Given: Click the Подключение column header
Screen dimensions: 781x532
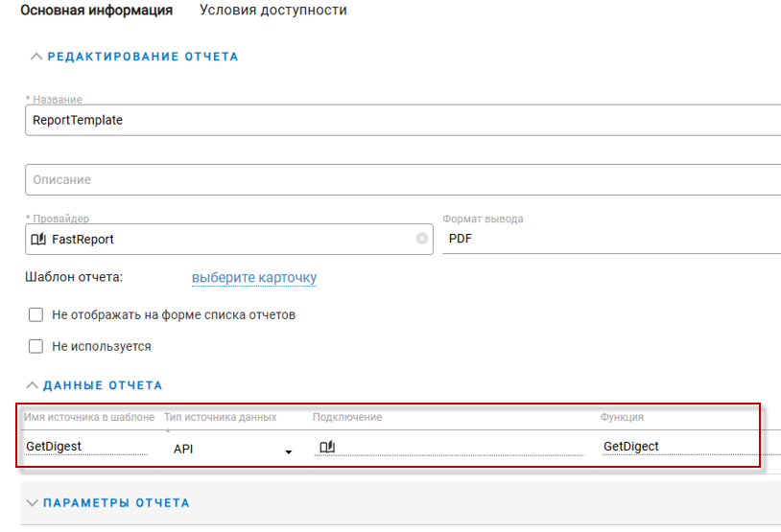Looking at the screenshot, I should tap(347, 417).
